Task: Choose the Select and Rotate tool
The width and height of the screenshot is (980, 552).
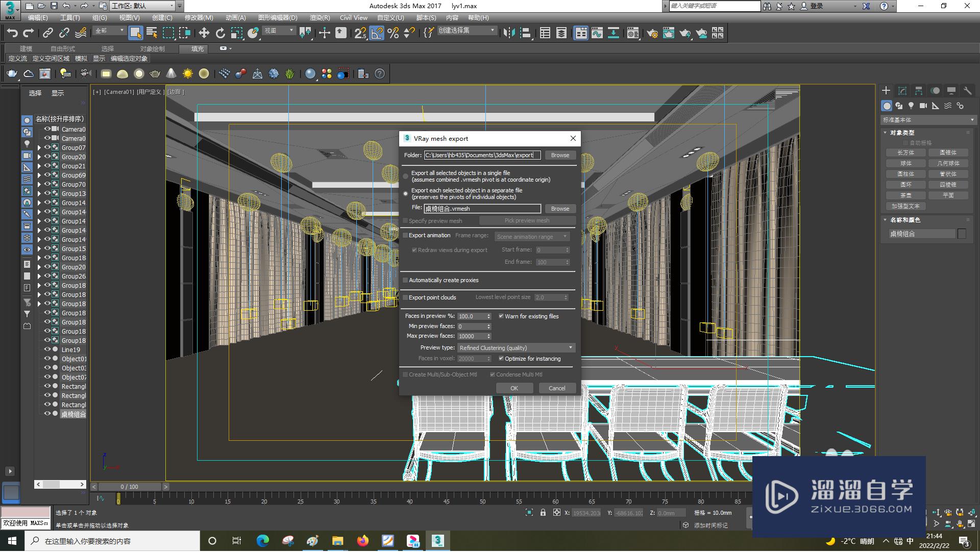Action: [220, 33]
